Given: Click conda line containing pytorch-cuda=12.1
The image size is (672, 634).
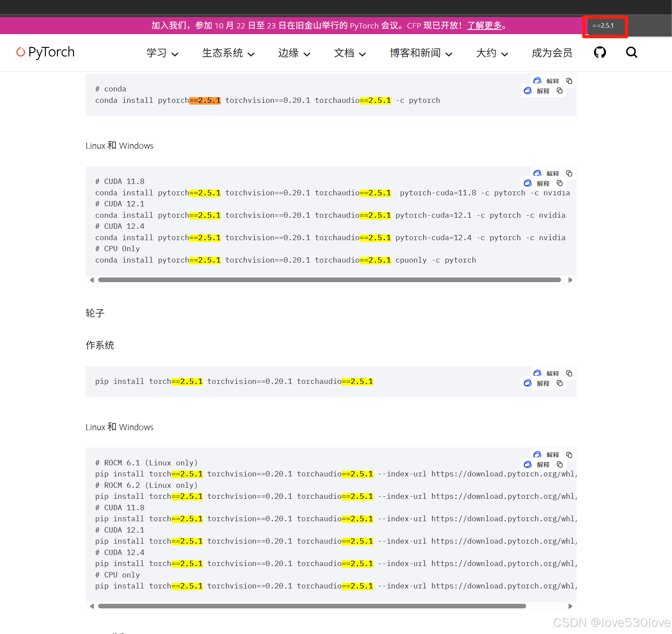Looking at the screenshot, I should point(330,215).
